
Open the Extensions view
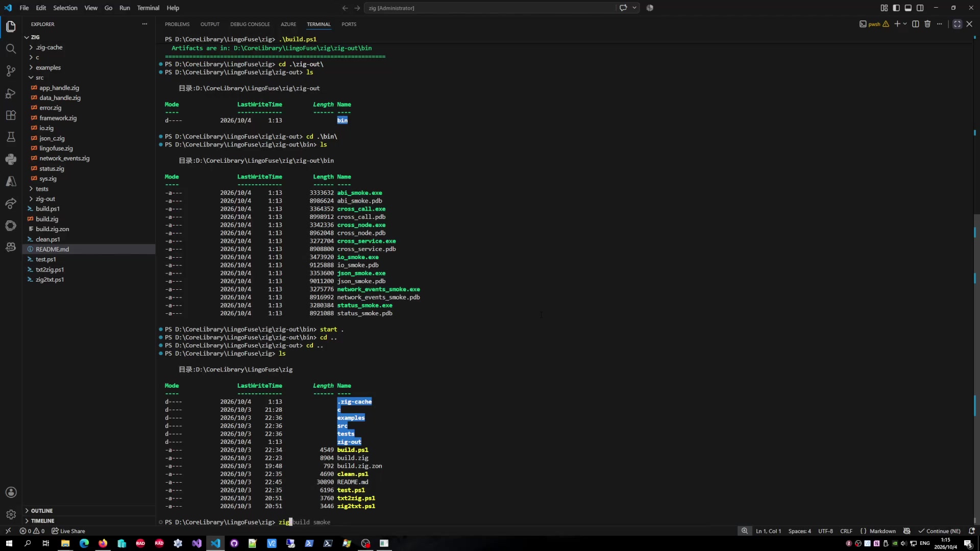point(11,115)
